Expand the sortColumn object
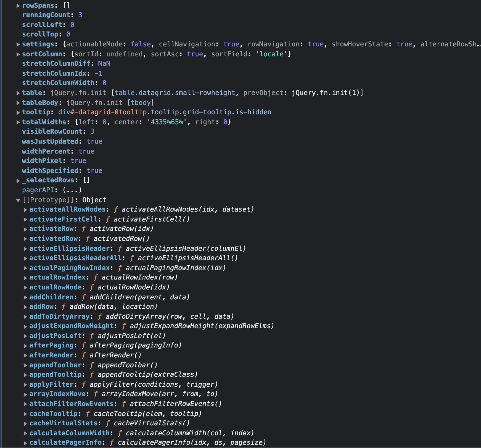This screenshot has height=448, width=481. (18, 54)
